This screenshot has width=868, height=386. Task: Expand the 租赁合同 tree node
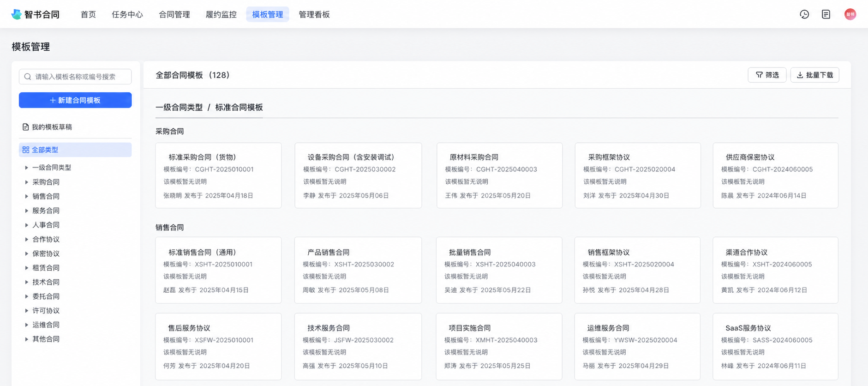tap(26, 268)
